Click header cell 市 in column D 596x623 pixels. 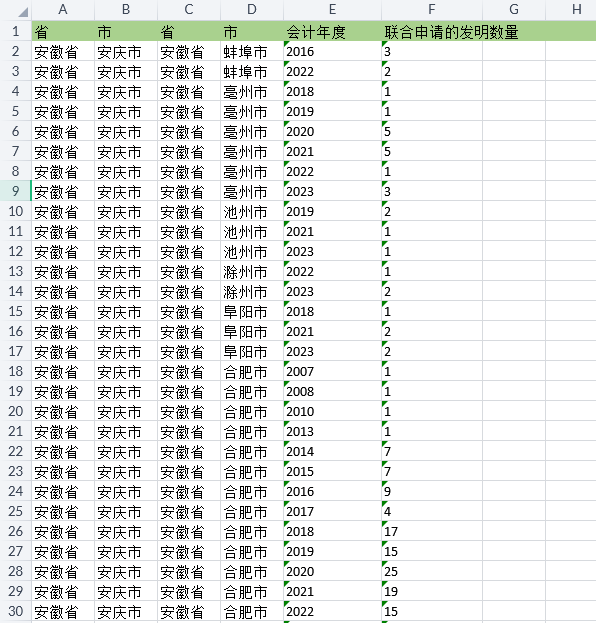(252, 31)
